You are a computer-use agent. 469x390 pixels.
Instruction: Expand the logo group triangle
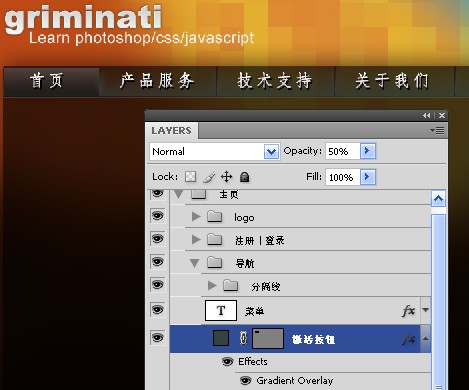click(x=196, y=217)
